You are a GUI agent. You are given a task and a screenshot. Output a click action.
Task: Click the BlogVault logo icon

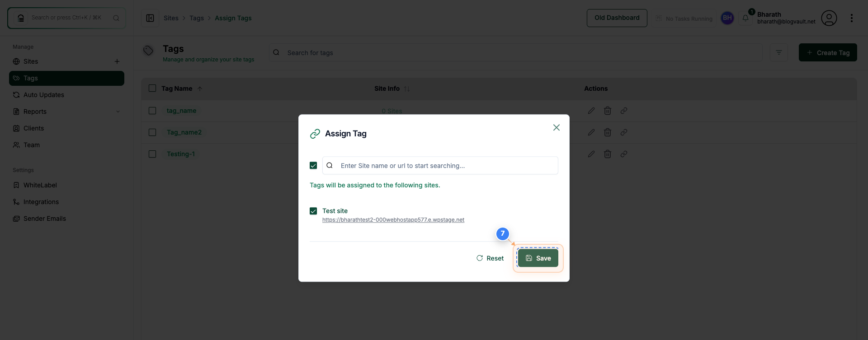click(21, 18)
